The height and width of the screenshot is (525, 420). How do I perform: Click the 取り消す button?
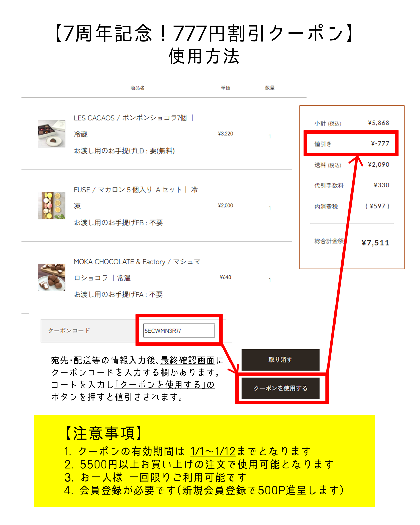(280, 360)
